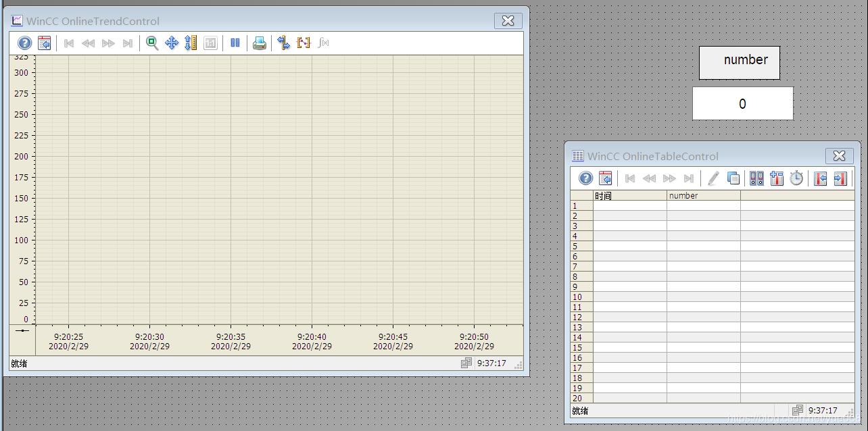Activate the edit pencil in table toolbar
Image resolution: width=868 pixels, height=431 pixels.
point(713,178)
